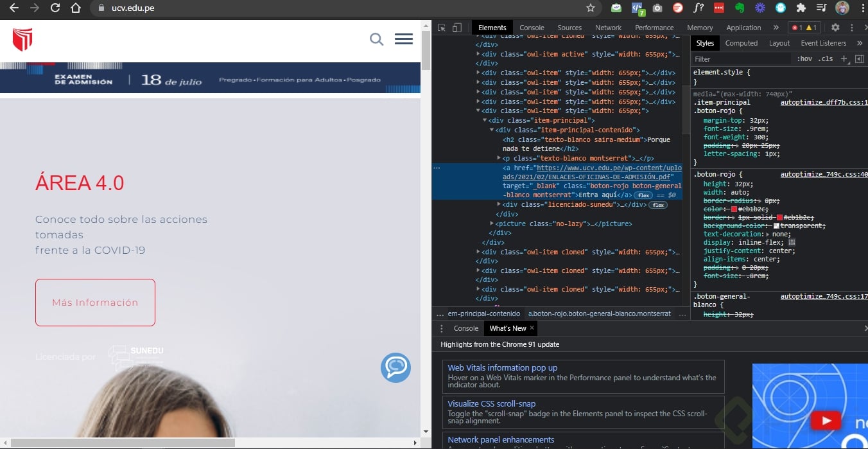Viewport: 868px width, 449px height.
Task: Toggle the .cls element classes panel
Action: coord(826,58)
